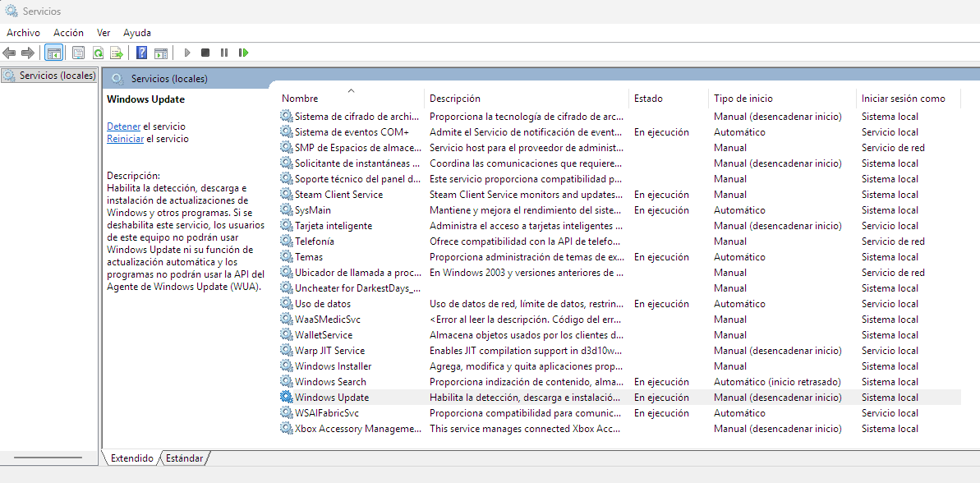This screenshot has width=980, height=483.
Task: Click the blue Help question mark icon
Action: 141,53
